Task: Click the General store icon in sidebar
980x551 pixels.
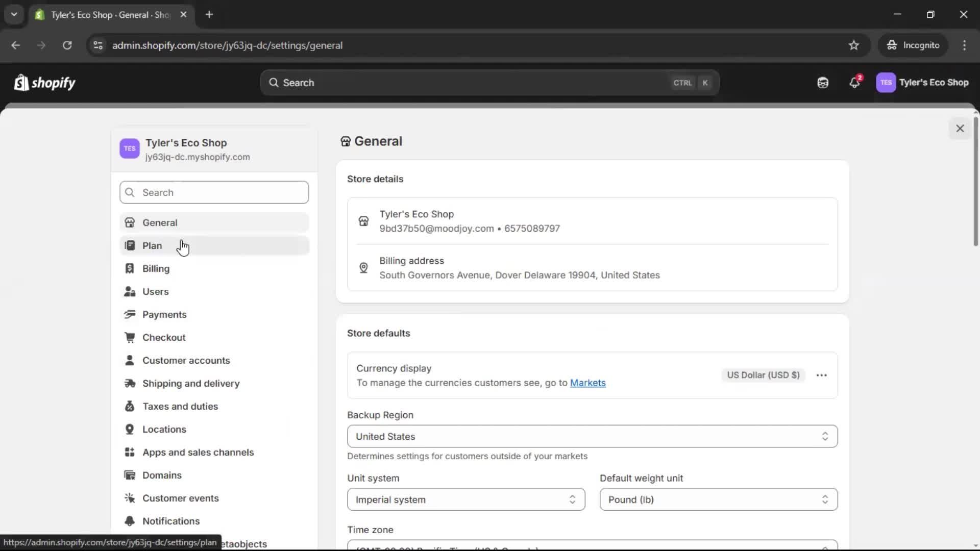Action: click(x=130, y=222)
